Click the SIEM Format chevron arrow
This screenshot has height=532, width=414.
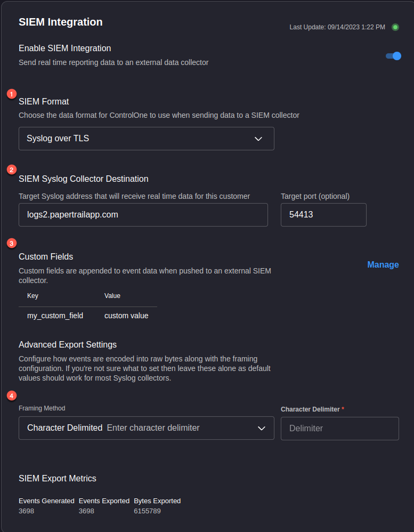258,139
